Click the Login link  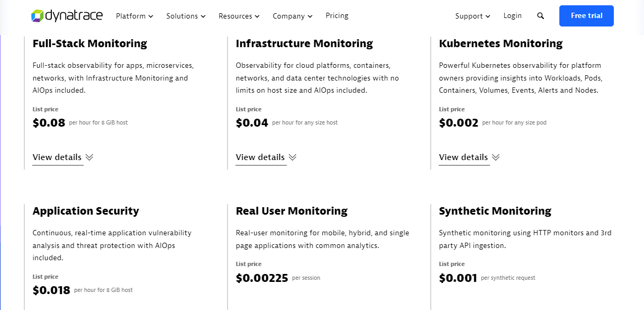[x=513, y=16]
